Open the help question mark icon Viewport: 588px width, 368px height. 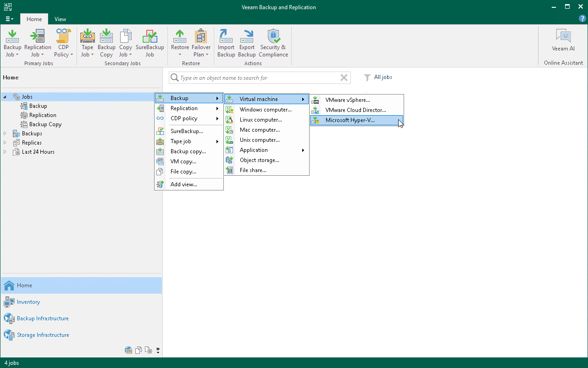(x=582, y=19)
